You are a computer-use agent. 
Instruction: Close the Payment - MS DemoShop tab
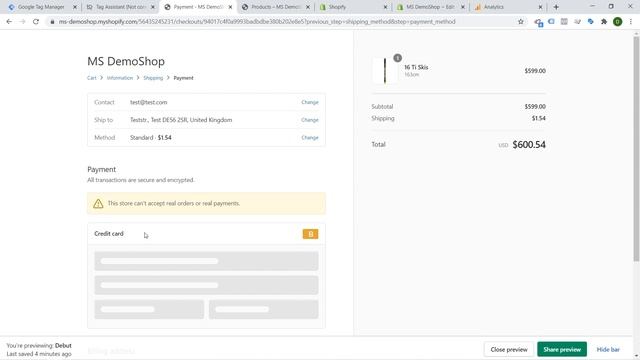tap(230, 7)
